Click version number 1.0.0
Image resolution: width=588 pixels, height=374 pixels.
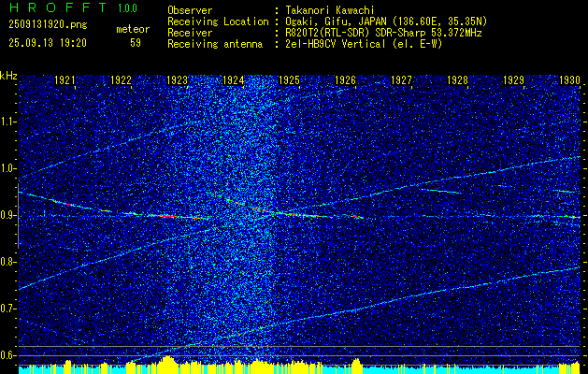127,8
